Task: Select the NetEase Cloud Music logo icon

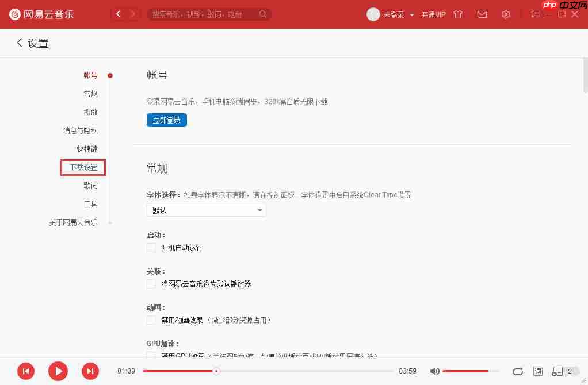Action: (x=14, y=14)
